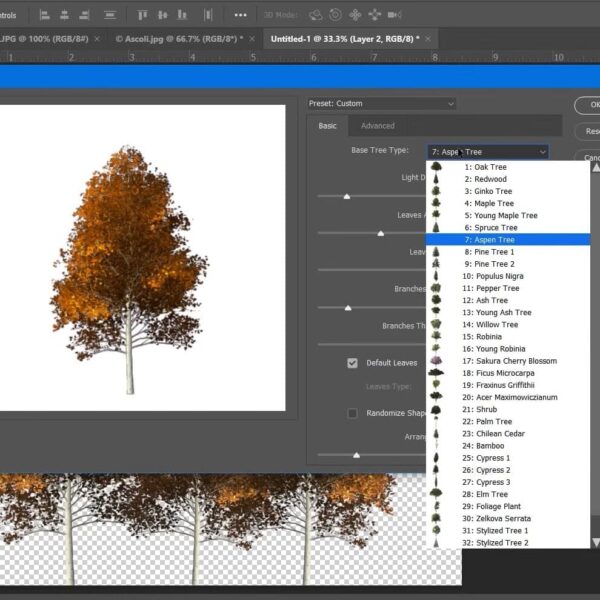The width and height of the screenshot is (600, 600).
Task: Click the Leaves Amount slider handle
Action: coord(381,233)
